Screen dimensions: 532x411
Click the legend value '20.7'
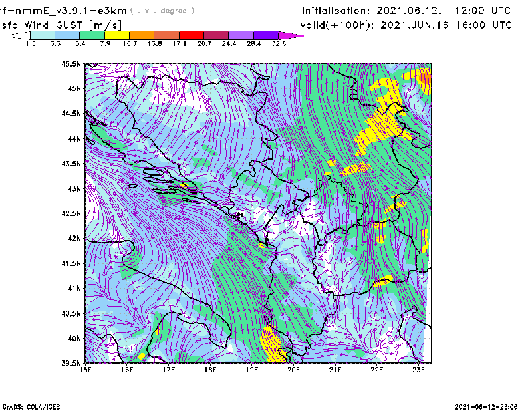(x=204, y=43)
